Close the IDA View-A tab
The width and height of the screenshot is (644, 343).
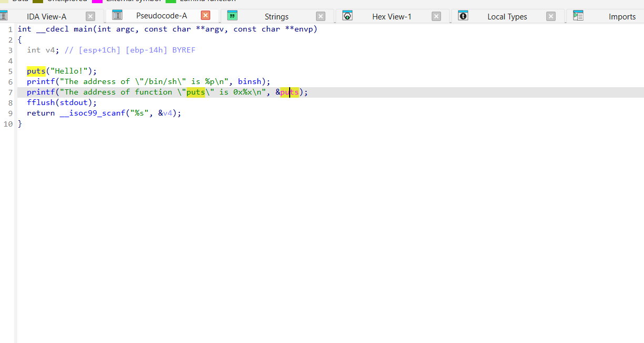90,16
